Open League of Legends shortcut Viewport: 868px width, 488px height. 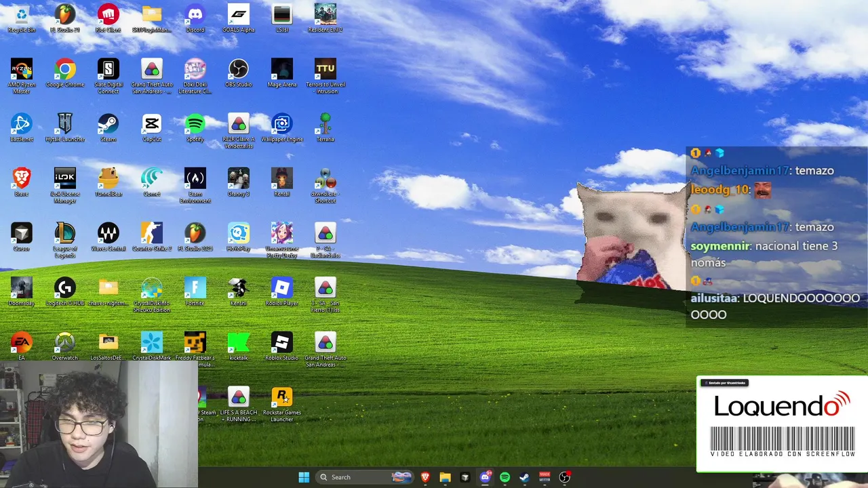click(65, 241)
